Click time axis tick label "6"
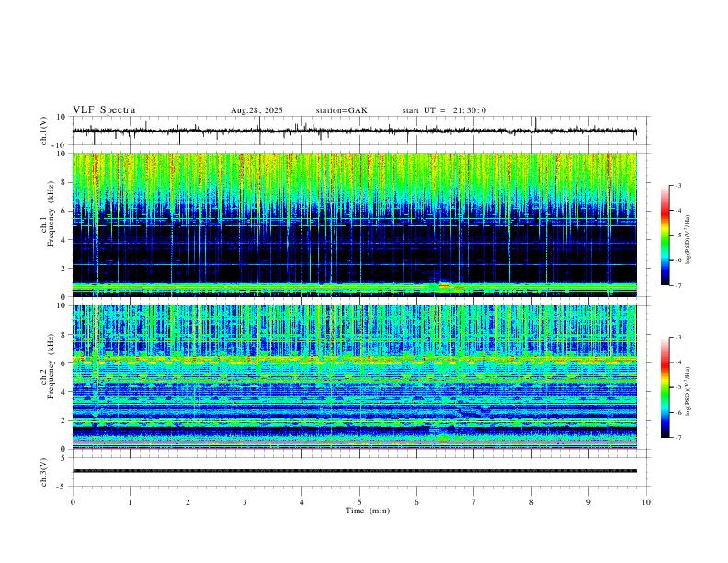The width and height of the screenshot is (728, 563). [x=416, y=502]
